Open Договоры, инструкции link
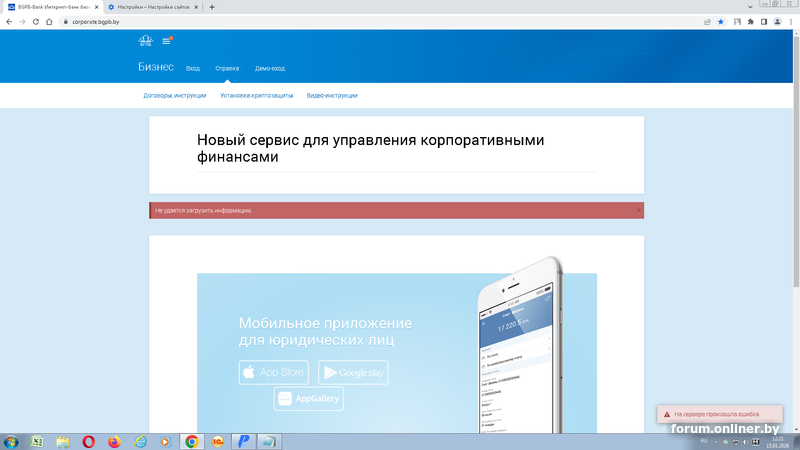Image resolution: width=800 pixels, height=450 pixels. (x=175, y=95)
